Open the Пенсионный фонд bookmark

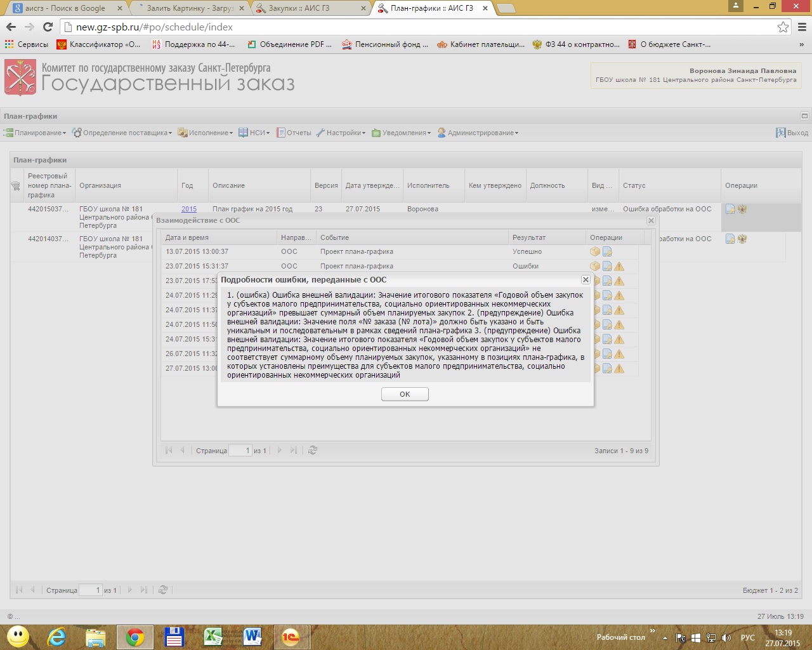coord(385,44)
